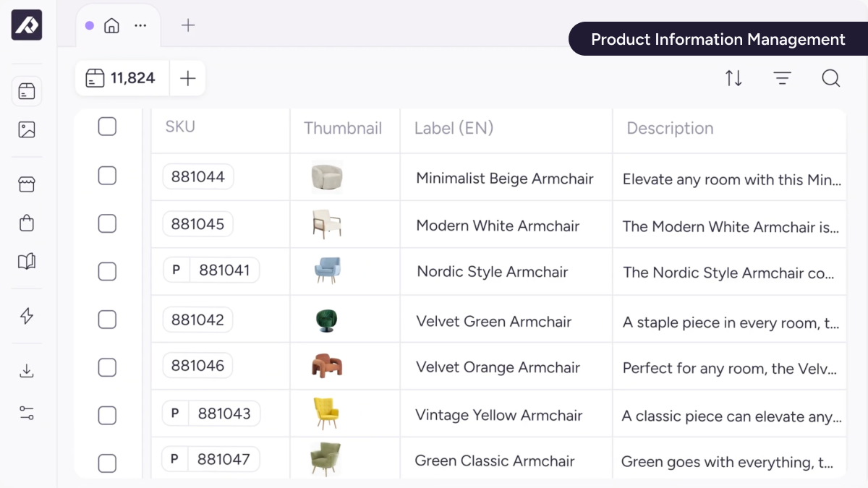Screen dimensions: 868x488
Task: Click description 'The Nordic Style Armchair co...'
Action: tap(729, 273)
